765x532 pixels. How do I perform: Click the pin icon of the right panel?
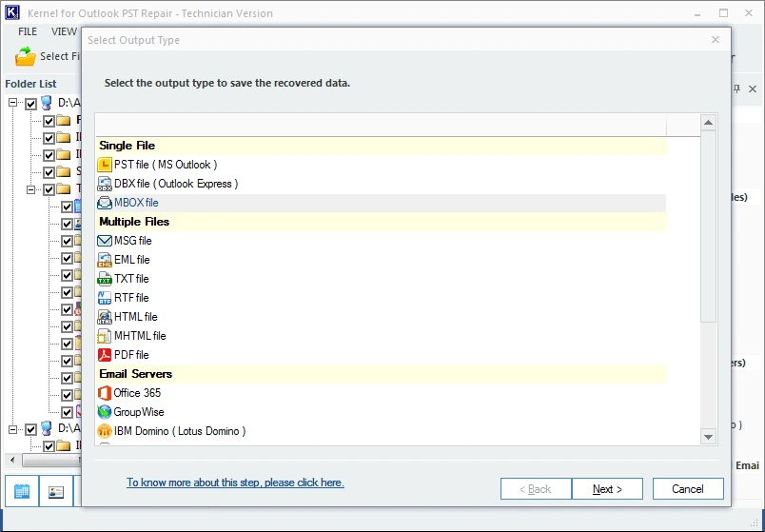click(737, 89)
